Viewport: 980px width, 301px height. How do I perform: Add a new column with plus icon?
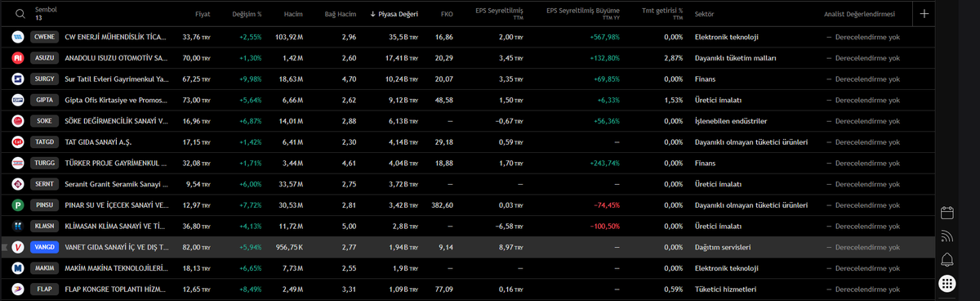[x=924, y=14]
